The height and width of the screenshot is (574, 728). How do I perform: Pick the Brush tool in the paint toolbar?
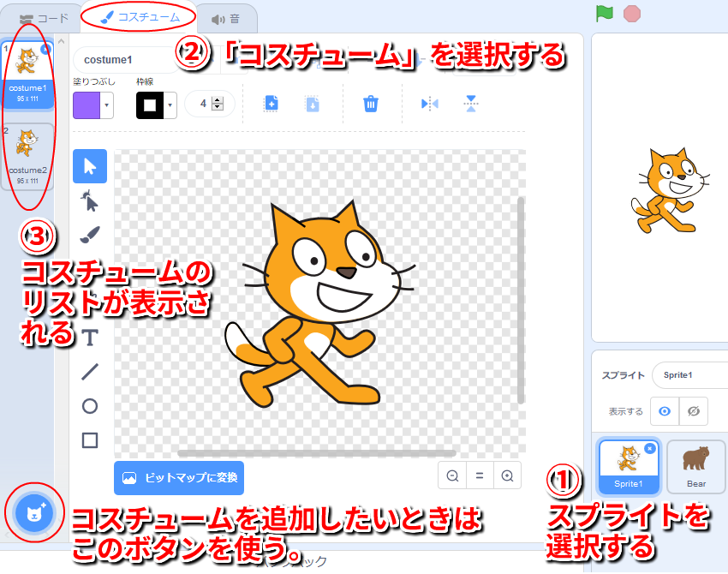pyautogui.click(x=90, y=235)
